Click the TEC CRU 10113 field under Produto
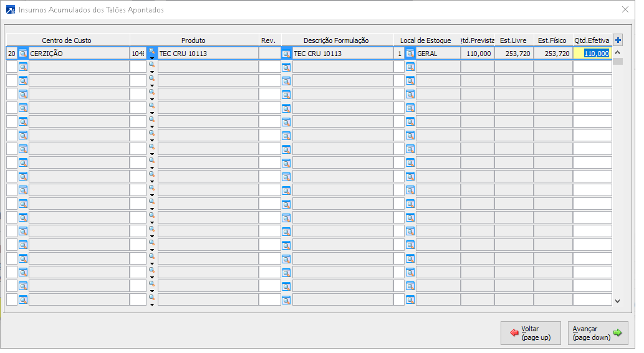644x353 pixels. [x=208, y=54]
